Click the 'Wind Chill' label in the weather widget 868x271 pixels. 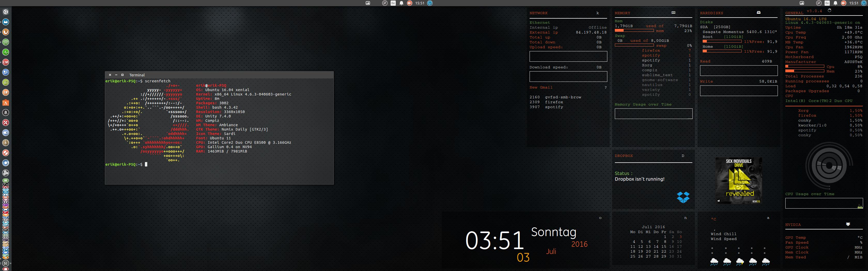[723, 234]
